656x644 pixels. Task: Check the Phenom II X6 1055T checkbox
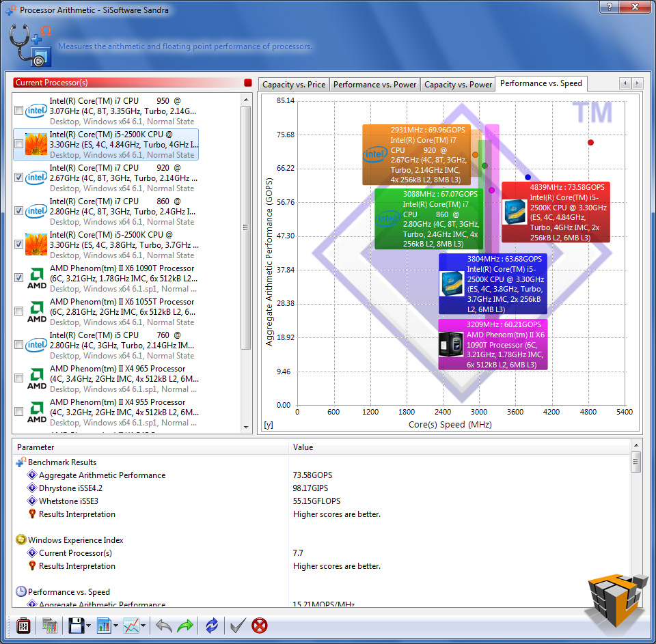click(18, 311)
